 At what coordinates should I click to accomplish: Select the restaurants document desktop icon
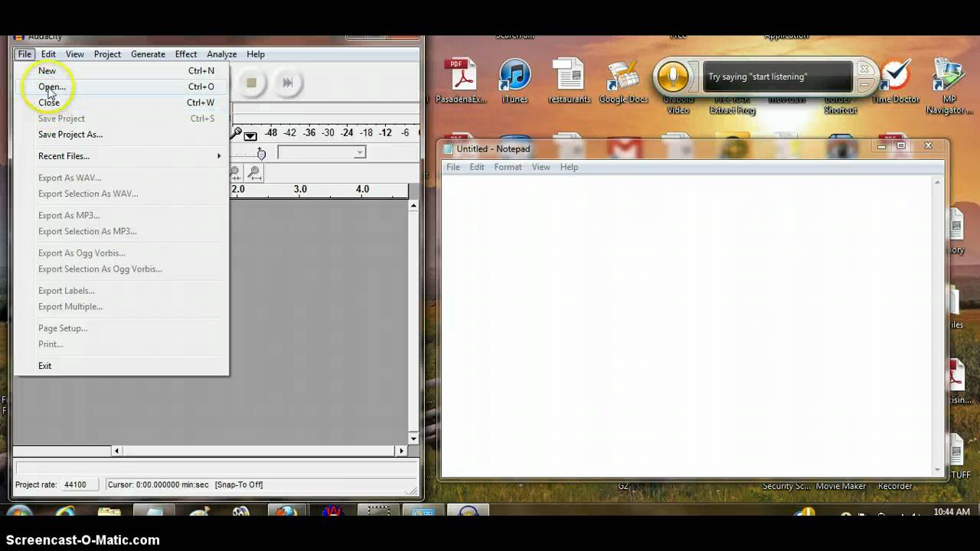pos(569,81)
